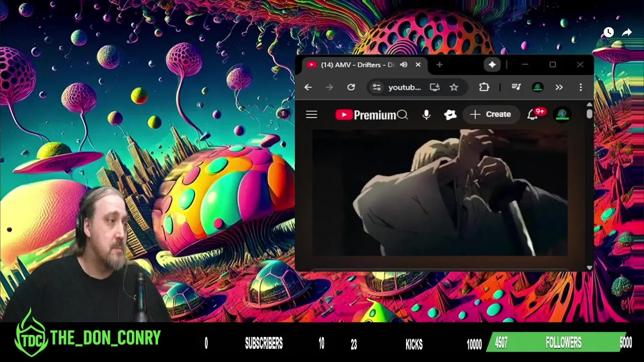This screenshot has height=362, width=644.
Task: Click the browser vertical scrollbar thumb
Action: coord(589,114)
